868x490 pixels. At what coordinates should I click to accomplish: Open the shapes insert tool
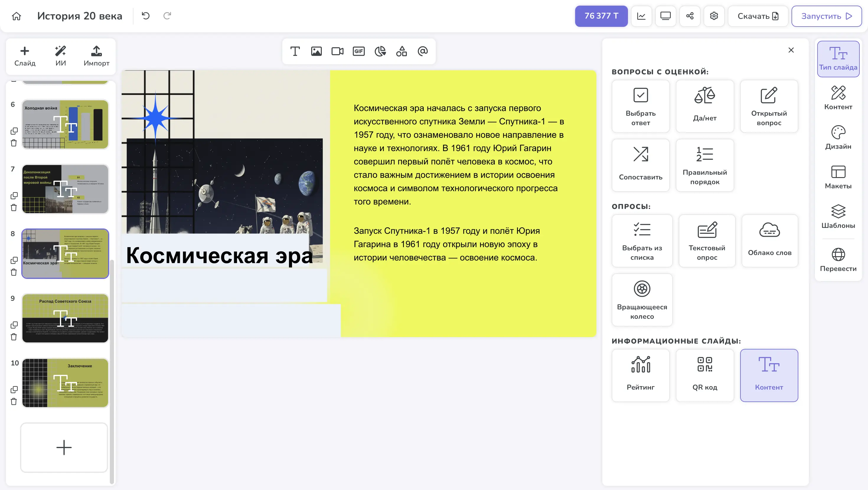[x=401, y=51]
